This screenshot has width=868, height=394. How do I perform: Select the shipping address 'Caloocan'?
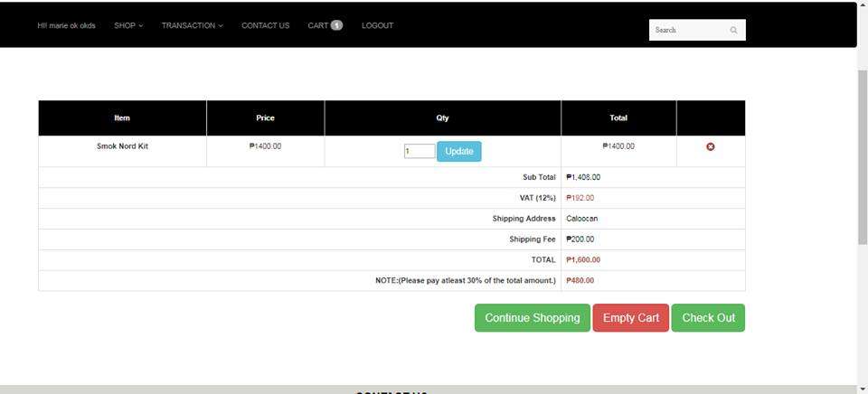click(x=581, y=219)
